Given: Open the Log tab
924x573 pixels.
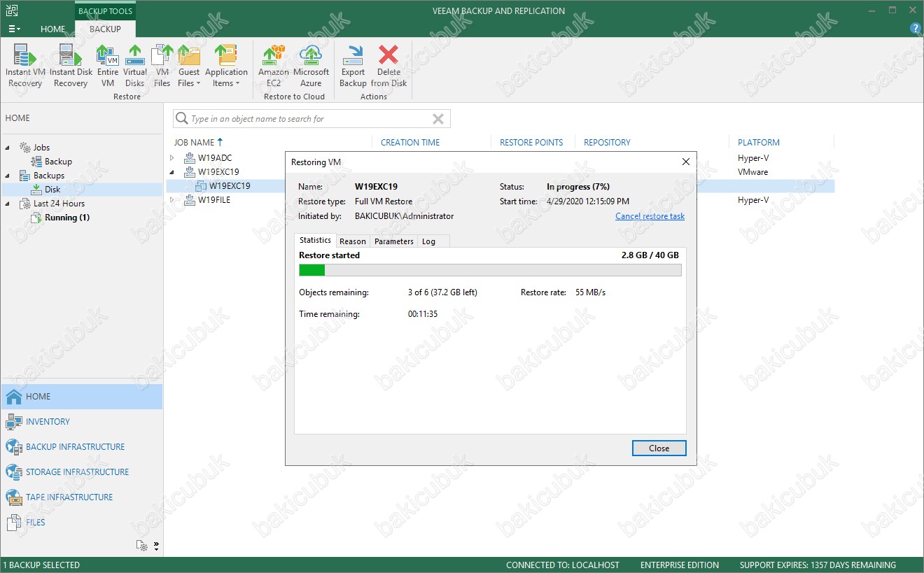Looking at the screenshot, I should [x=429, y=241].
